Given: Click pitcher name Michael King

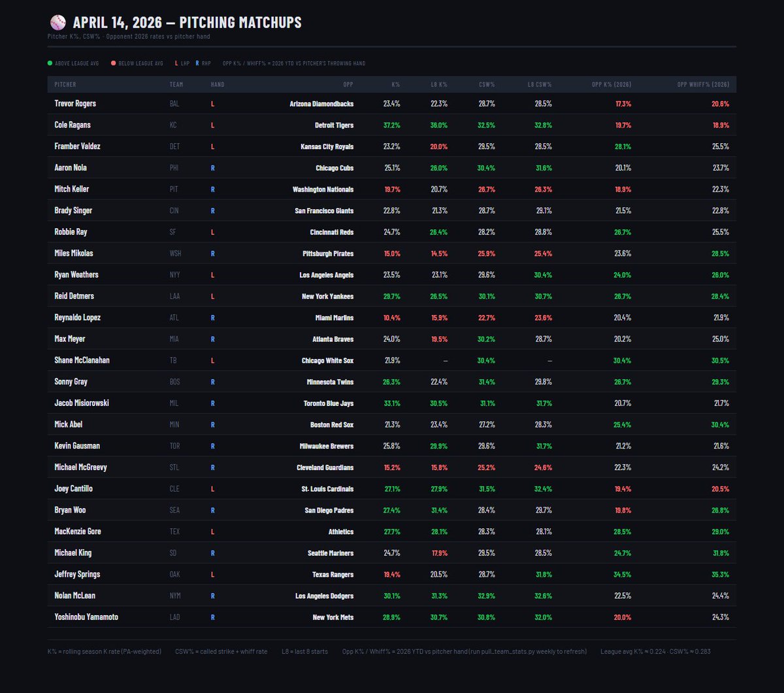Looking at the screenshot, I should click(x=73, y=553).
